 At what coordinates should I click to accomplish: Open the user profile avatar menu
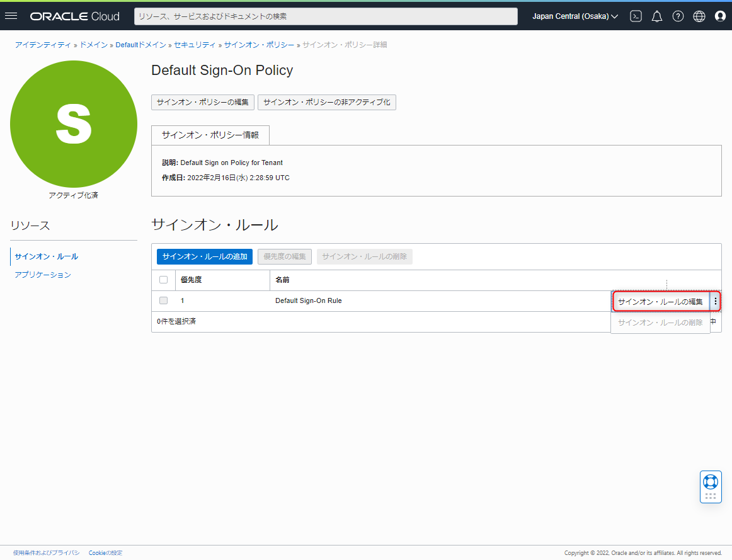[x=720, y=16]
